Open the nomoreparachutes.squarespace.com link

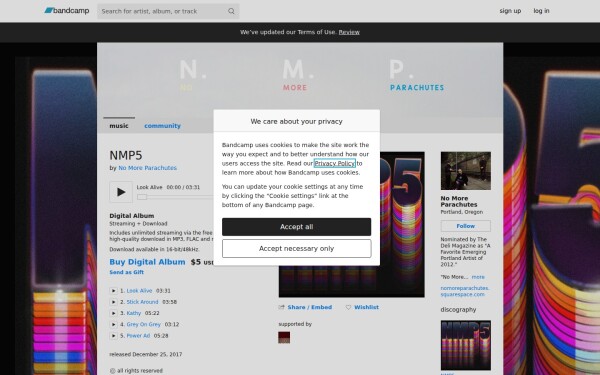pos(465,291)
